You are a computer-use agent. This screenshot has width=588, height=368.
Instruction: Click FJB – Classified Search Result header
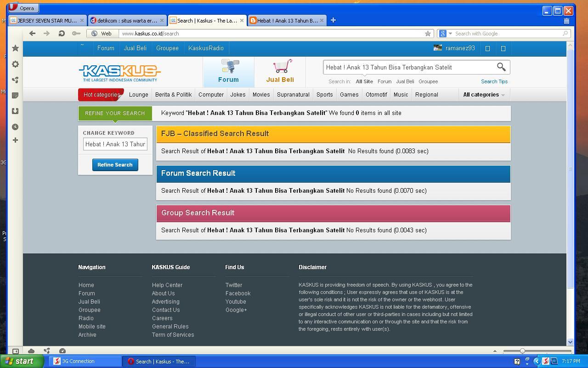click(x=334, y=134)
